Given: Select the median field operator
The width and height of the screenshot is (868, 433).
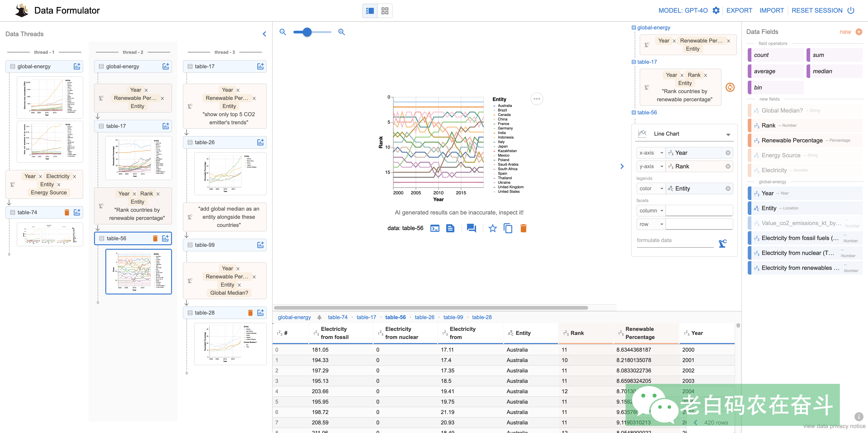Looking at the screenshot, I should [834, 71].
